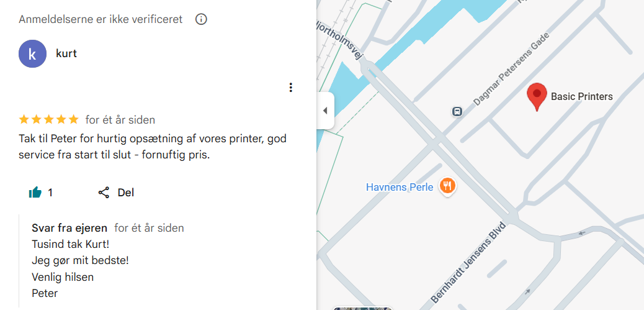Select the Basic Printers label on the map
This screenshot has height=310, width=644.
pos(581,96)
